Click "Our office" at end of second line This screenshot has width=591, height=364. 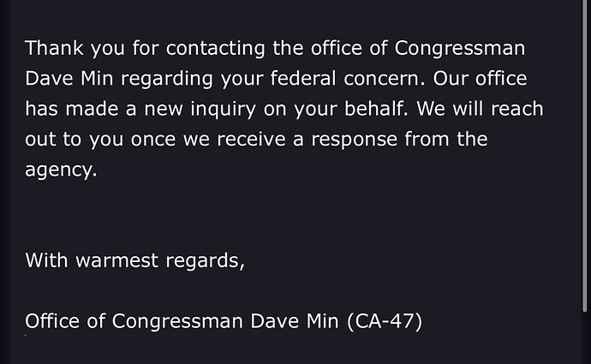pyautogui.click(x=476, y=79)
